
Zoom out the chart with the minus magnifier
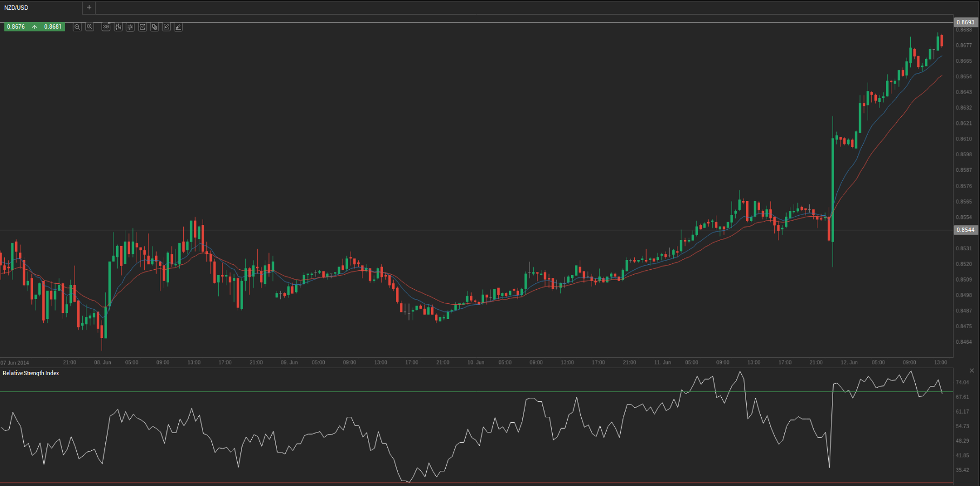click(77, 27)
